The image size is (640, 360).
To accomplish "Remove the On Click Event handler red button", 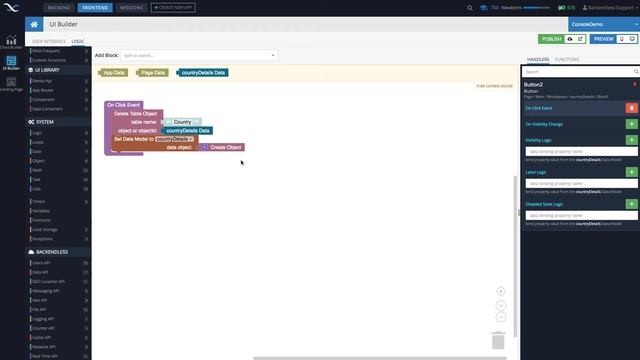I will point(631,108).
